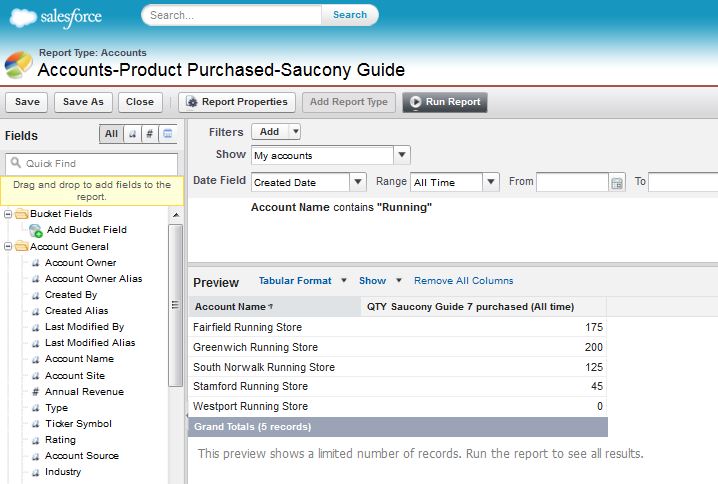Open Report Properties
Viewport: 718px width, 484px height.
237,102
